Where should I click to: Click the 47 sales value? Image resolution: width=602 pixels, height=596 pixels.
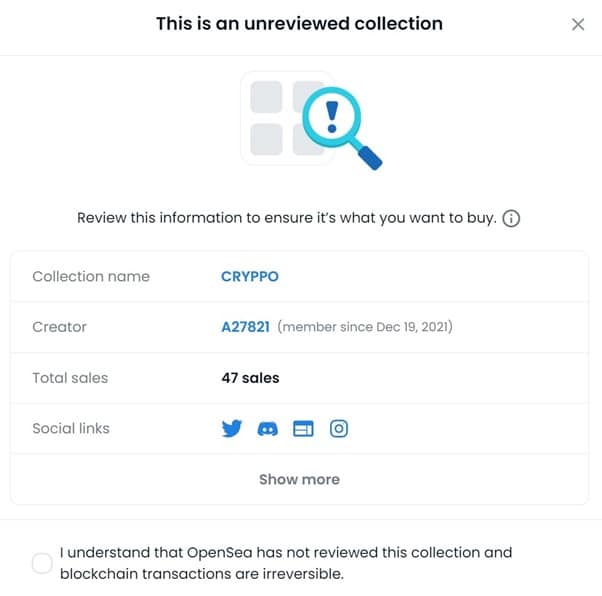point(250,378)
